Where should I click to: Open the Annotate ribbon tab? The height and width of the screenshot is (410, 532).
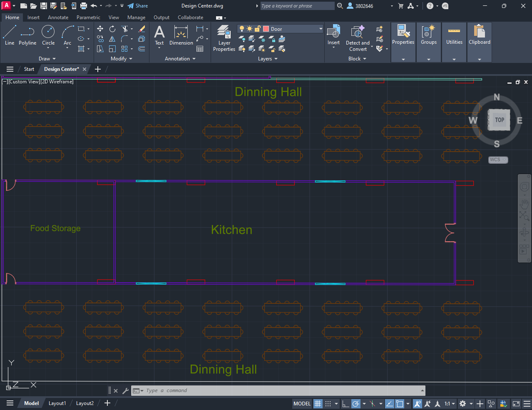point(58,17)
